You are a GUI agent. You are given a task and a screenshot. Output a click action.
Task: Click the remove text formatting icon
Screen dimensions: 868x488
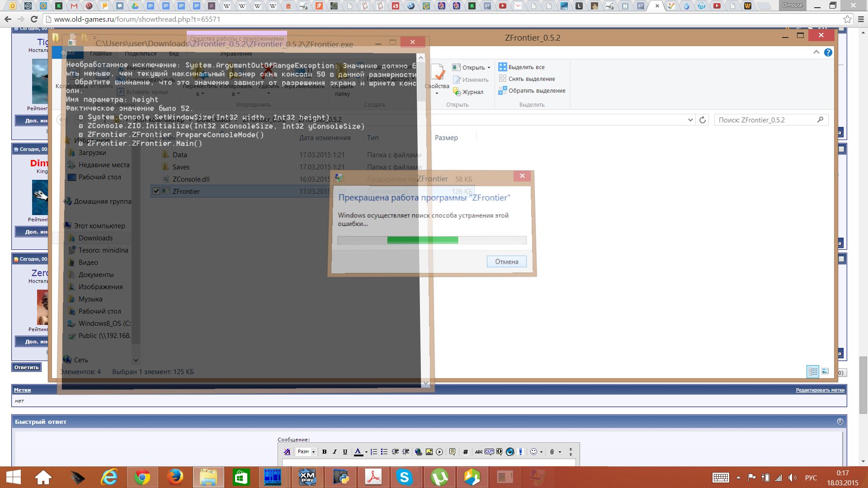(x=287, y=452)
